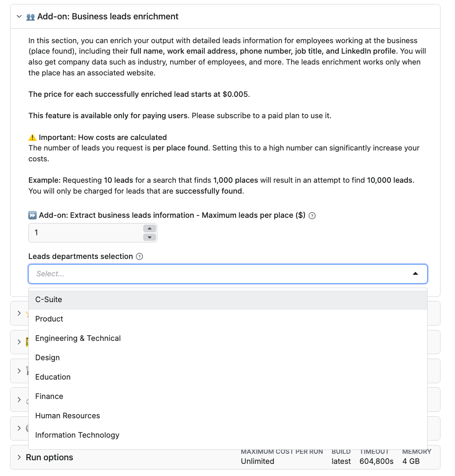Click the caret to close the departments dropdown

pyautogui.click(x=415, y=274)
